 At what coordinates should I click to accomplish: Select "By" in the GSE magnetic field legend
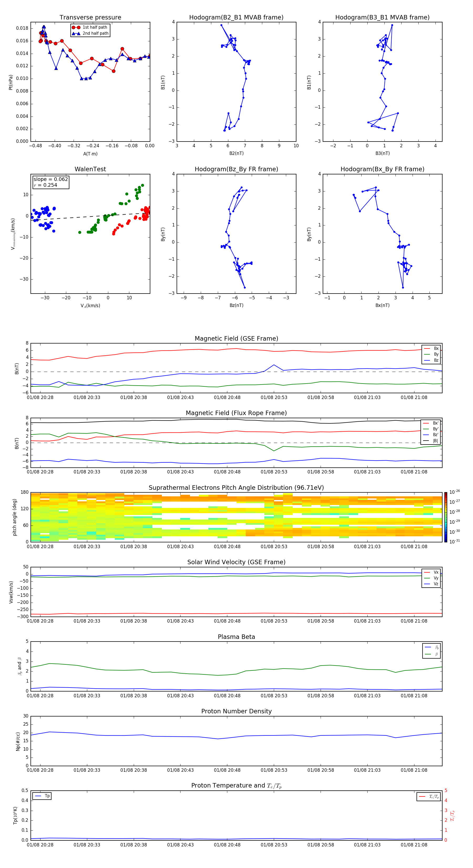(x=431, y=354)
